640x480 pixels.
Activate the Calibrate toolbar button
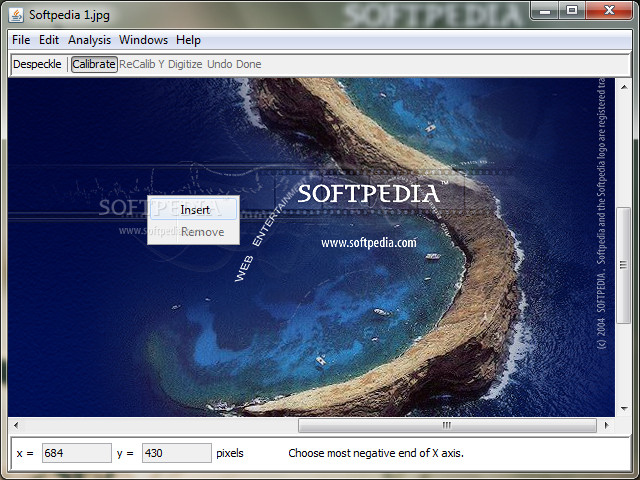(x=94, y=64)
